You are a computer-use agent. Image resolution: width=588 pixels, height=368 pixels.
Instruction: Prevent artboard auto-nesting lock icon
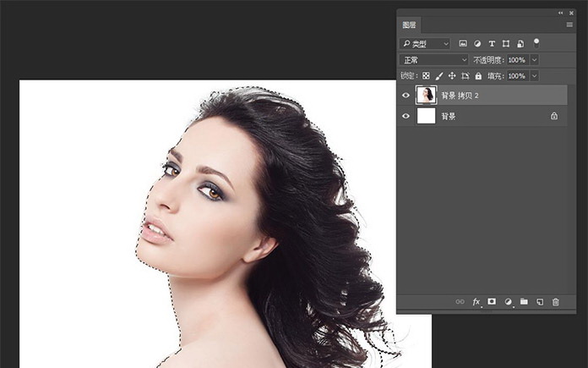(465, 76)
